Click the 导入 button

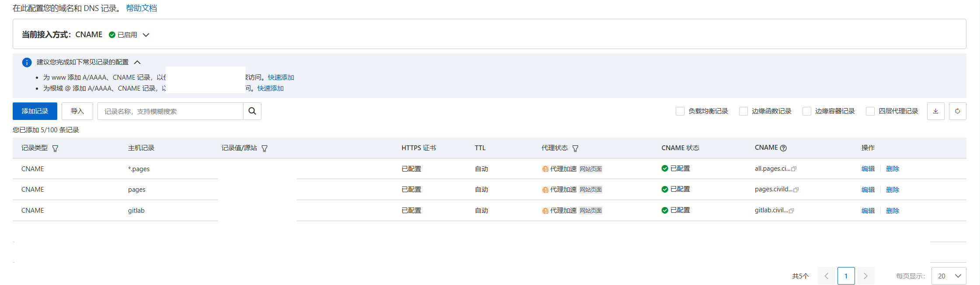pos(77,111)
